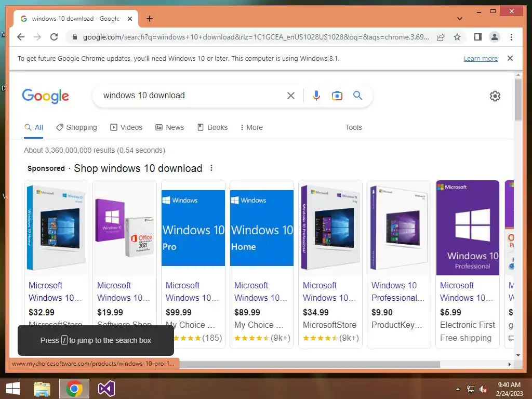Expand the tab search chevron
The width and height of the screenshot is (532, 399).
[x=459, y=19]
